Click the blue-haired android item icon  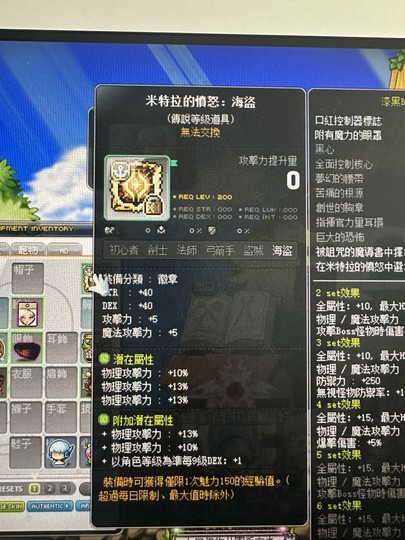tap(61, 452)
